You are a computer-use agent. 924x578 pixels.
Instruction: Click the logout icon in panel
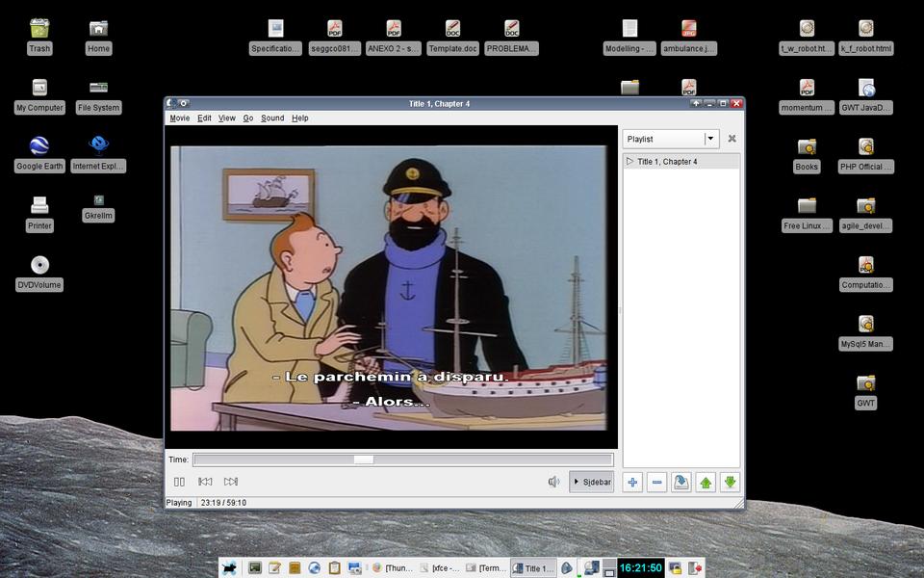(x=695, y=568)
